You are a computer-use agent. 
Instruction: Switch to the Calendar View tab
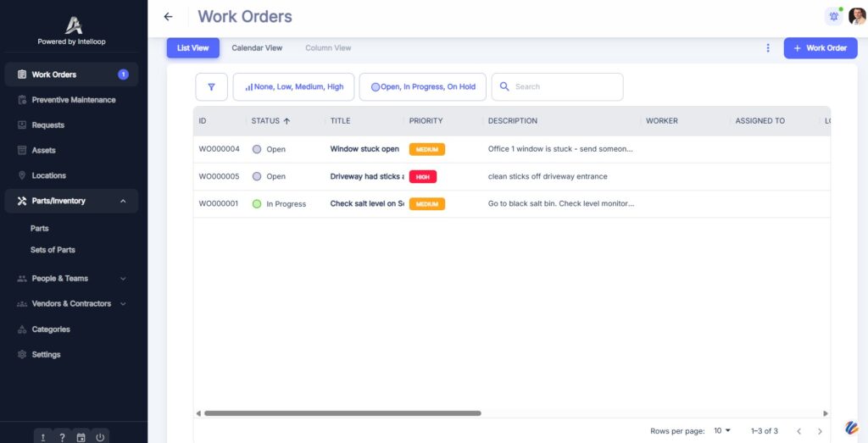[x=257, y=48]
